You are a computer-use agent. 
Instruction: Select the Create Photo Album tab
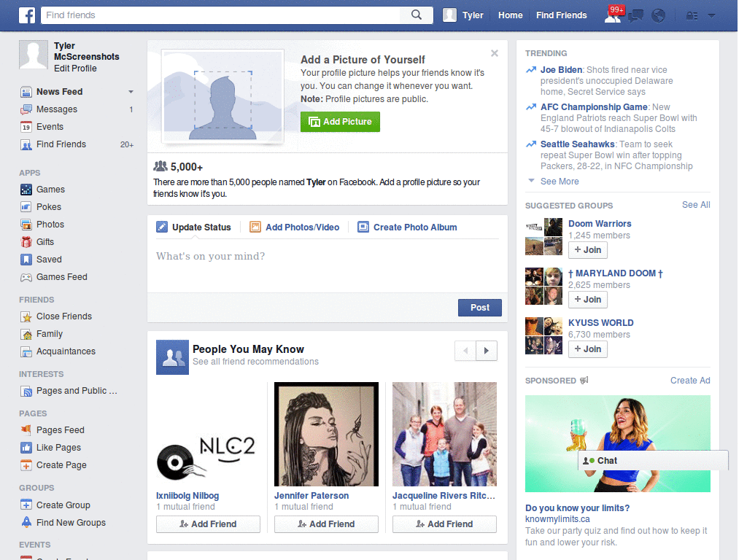point(407,227)
